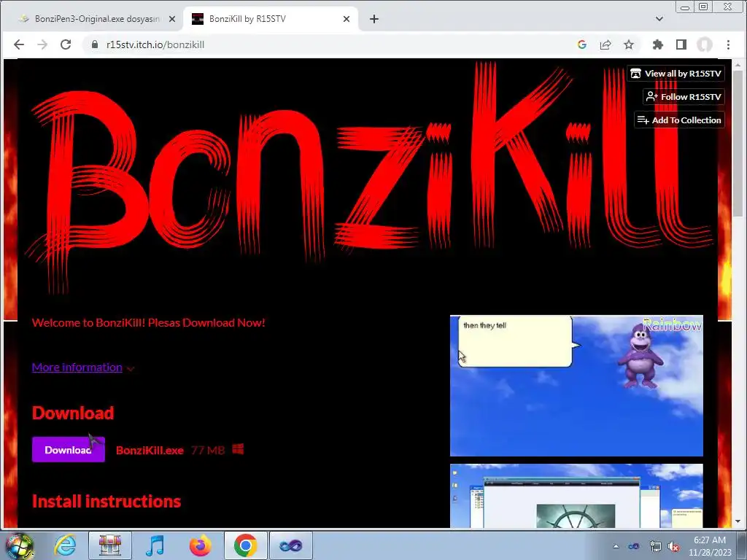
Task: Open Chrome three-dot menu
Action: (x=728, y=44)
